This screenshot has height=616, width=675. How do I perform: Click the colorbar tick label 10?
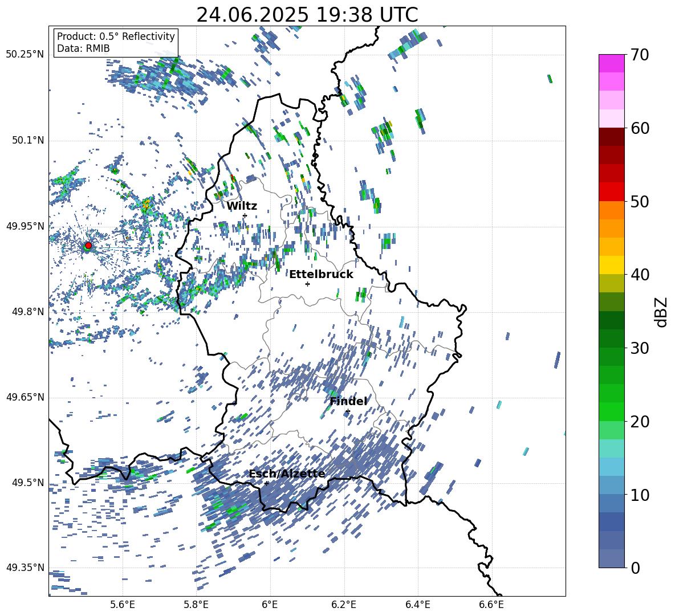pyautogui.click(x=639, y=495)
